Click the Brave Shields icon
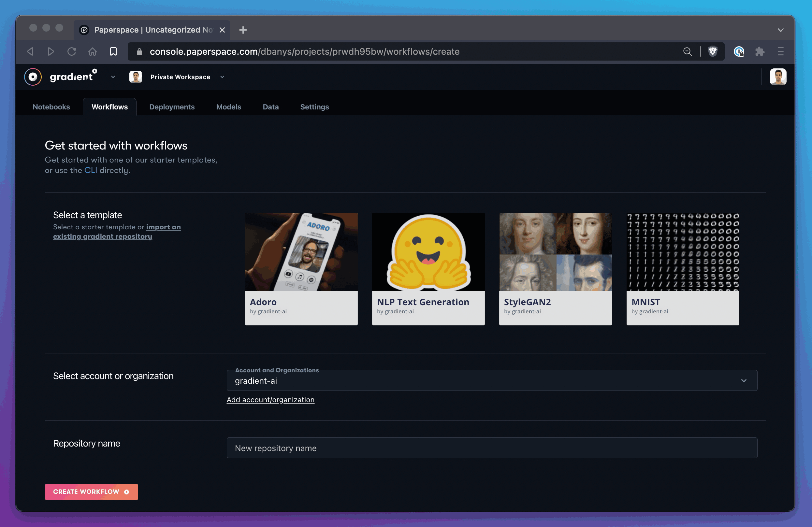This screenshot has width=812, height=527. click(x=713, y=51)
